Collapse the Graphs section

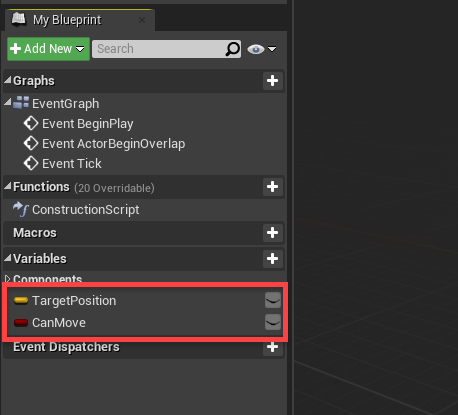pyautogui.click(x=8, y=80)
